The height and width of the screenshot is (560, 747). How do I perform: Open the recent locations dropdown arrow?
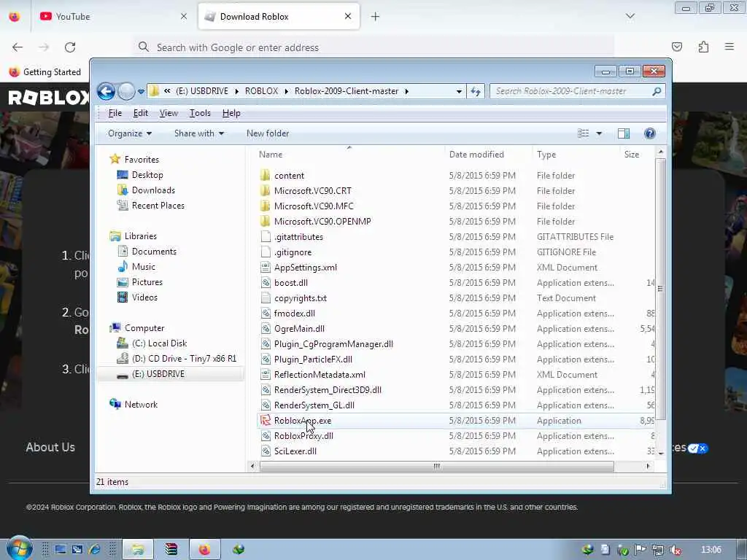point(141,91)
